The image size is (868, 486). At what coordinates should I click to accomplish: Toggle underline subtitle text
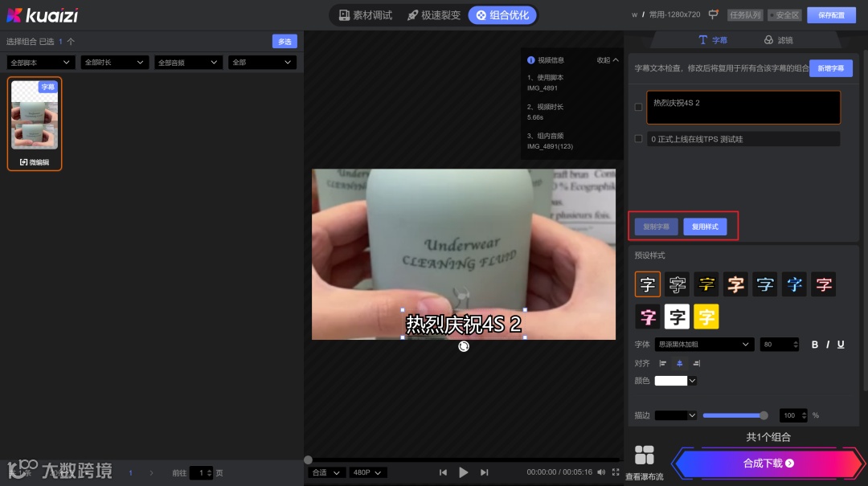[x=841, y=345]
